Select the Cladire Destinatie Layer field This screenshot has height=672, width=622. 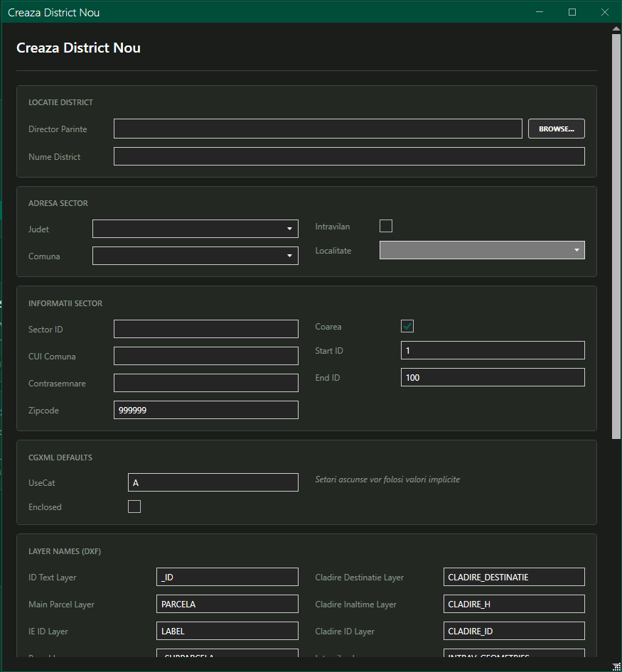pyautogui.click(x=513, y=577)
